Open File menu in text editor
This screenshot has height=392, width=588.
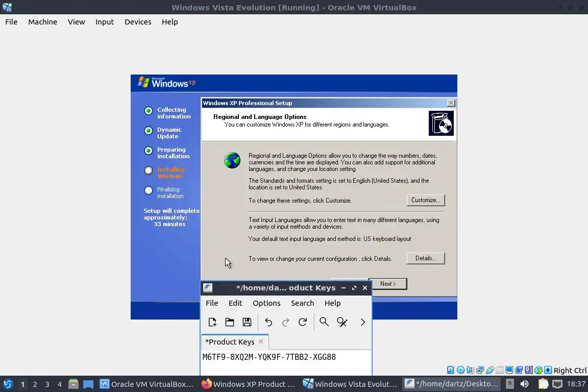coord(212,303)
